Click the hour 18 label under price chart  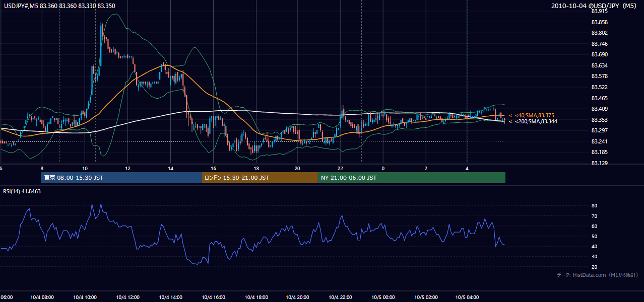click(255, 168)
